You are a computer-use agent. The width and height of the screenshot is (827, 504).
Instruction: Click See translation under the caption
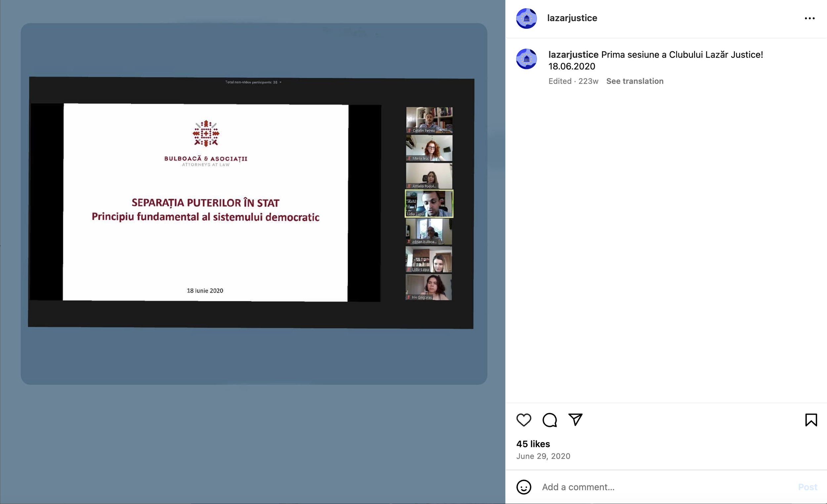tap(634, 81)
